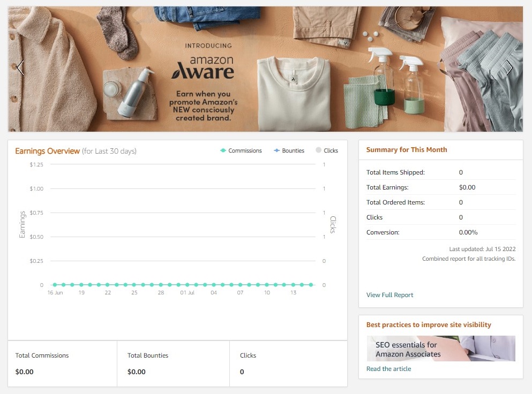This screenshot has height=394, width=532.
Task: Toggle Clicks series in chart legend
Action: [x=327, y=150]
